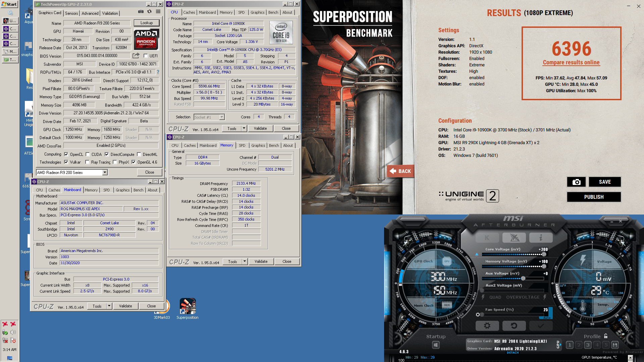This screenshot has height=362, width=644.
Task: Open the Bench tab in Mainboard CPU-Z window
Action: 138,190
